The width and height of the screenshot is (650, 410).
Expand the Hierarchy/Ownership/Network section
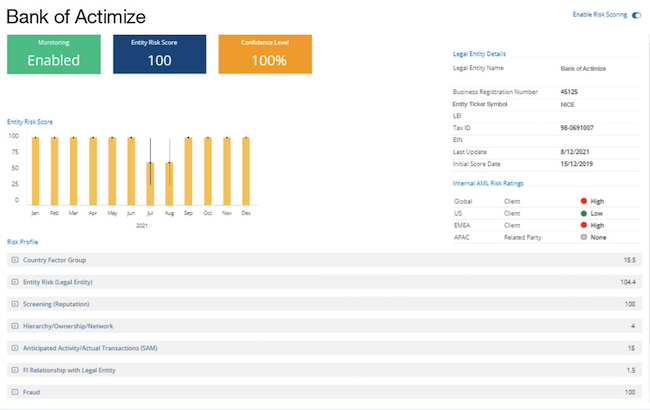coord(15,325)
